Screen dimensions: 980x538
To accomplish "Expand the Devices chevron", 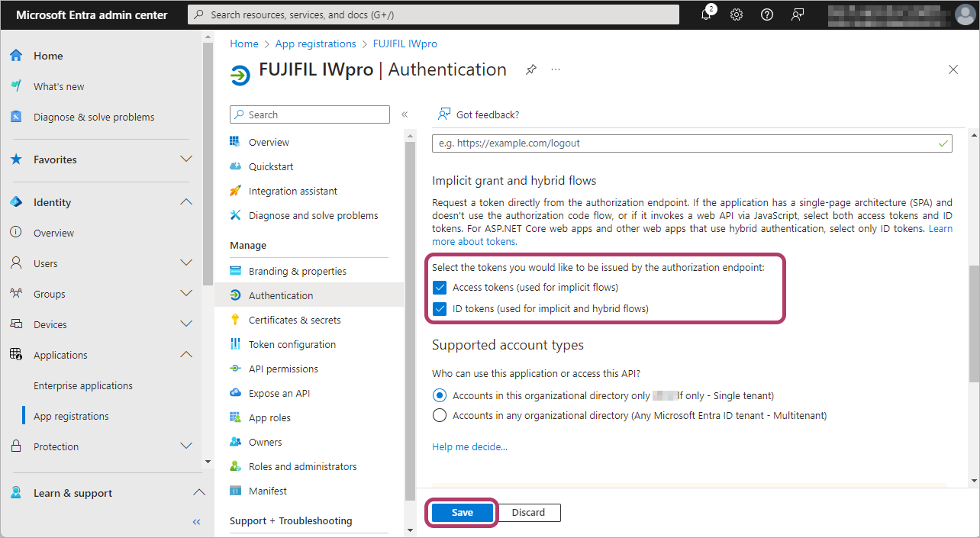I will [x=185, y=324].
